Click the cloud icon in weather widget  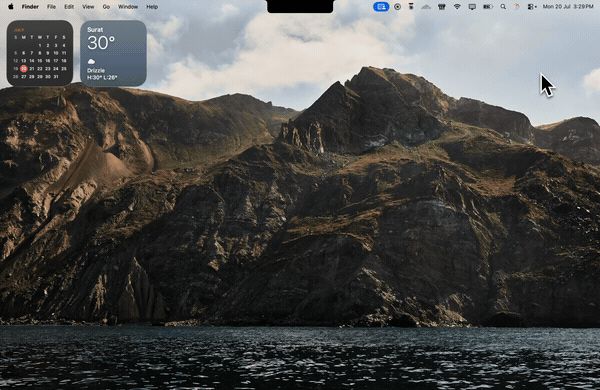tap(91, 62)
